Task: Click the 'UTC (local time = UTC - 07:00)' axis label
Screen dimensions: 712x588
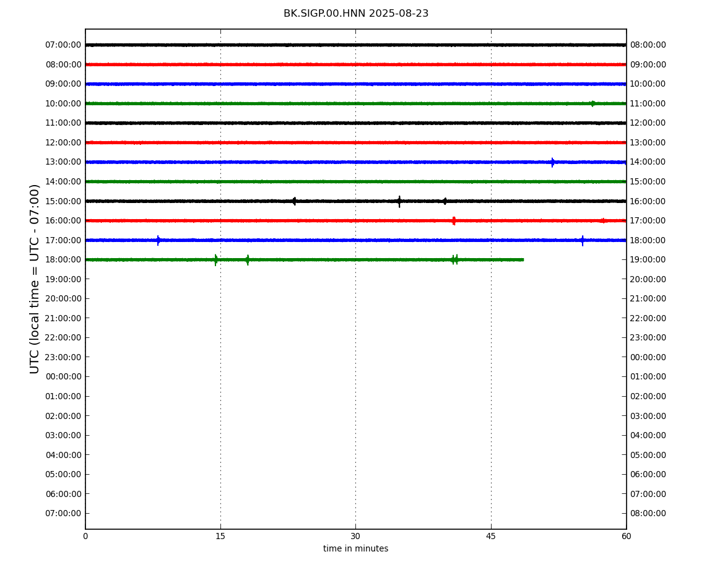Action: click(35, 279)
